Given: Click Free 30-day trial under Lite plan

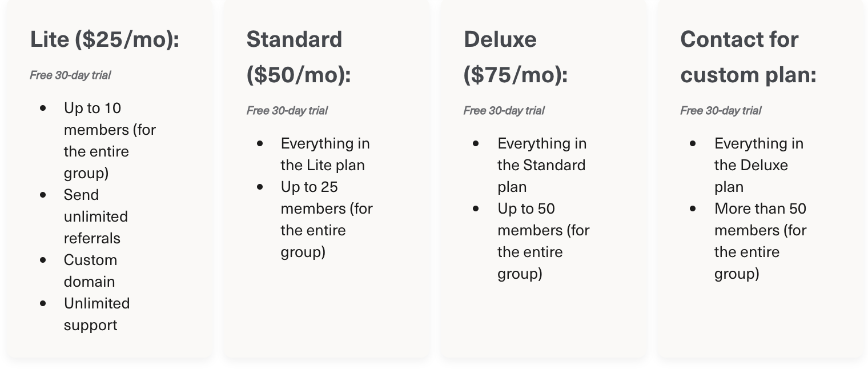Looking at the screenshot, I should click(x=70, y=75).
